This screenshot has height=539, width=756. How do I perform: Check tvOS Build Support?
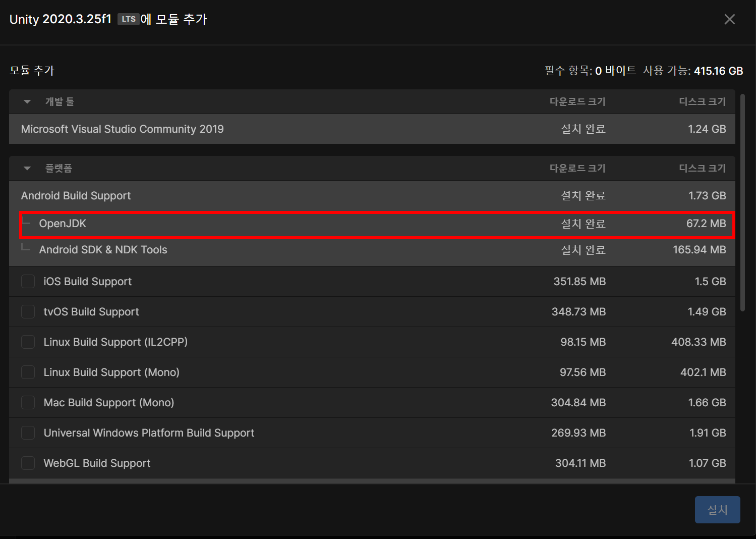tap(28, 311)
